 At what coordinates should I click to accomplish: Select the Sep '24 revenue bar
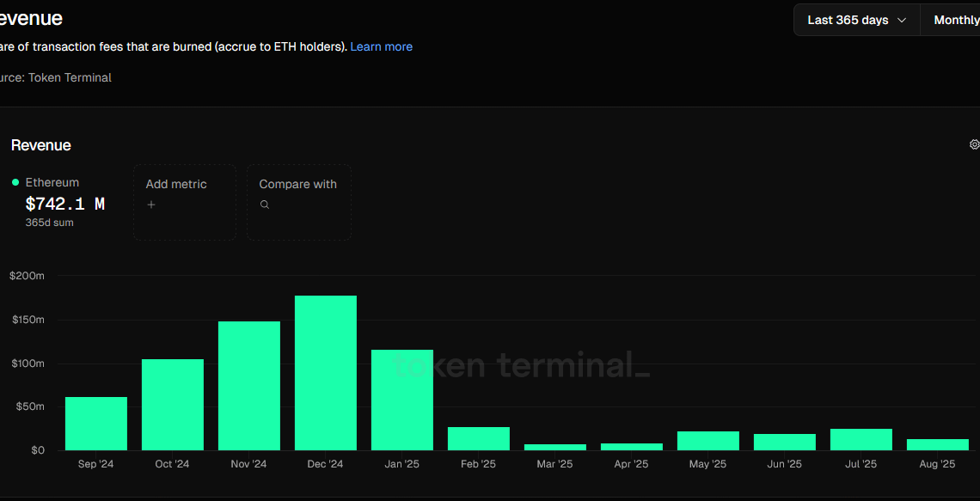pyautogui.click(x=96, y=424)
